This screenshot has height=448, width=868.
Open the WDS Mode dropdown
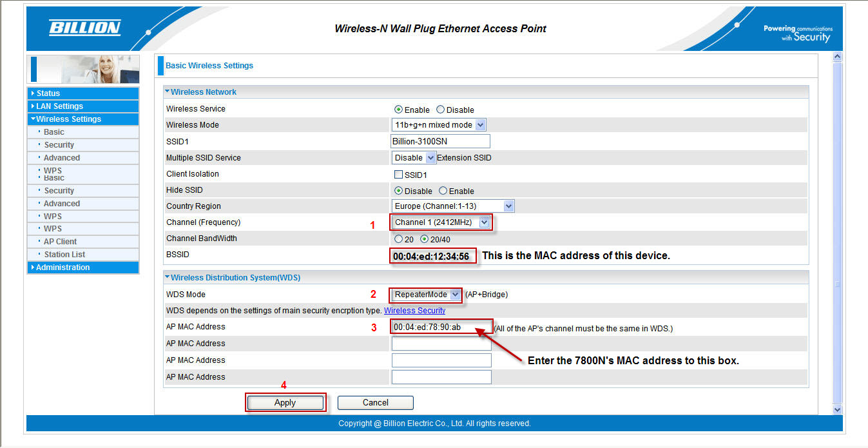pos(427,295)
